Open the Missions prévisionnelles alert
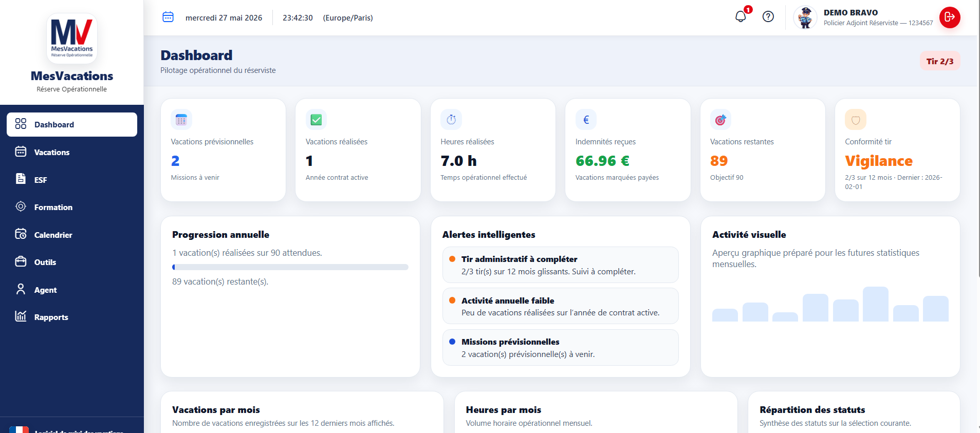Viewport: 980px width, 433px height. pos(560,347)
